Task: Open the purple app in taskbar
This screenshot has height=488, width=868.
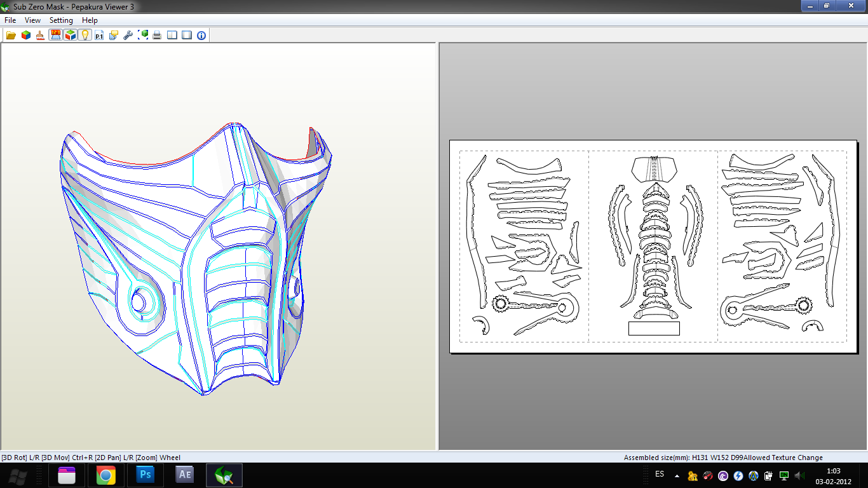Action: click(67, 475)
